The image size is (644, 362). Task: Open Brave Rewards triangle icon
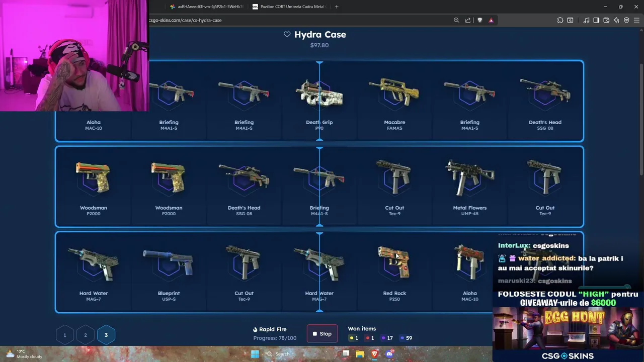coord(491,20)
